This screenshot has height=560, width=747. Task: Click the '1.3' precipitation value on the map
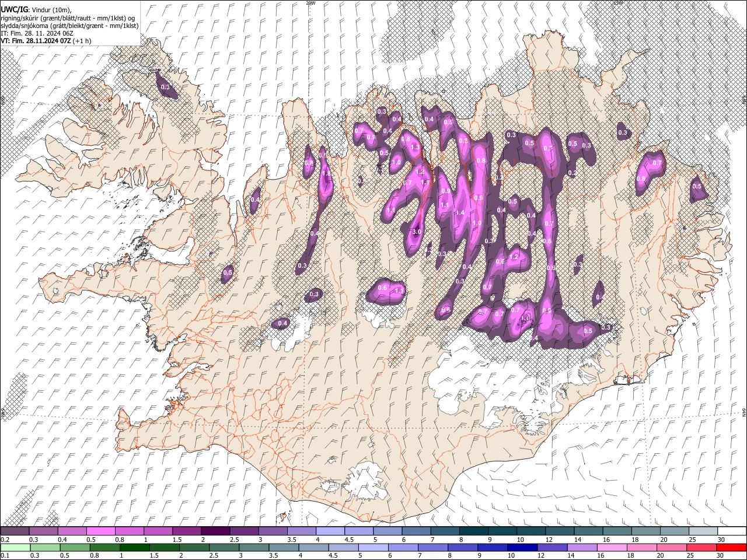(x=415, y=148)
